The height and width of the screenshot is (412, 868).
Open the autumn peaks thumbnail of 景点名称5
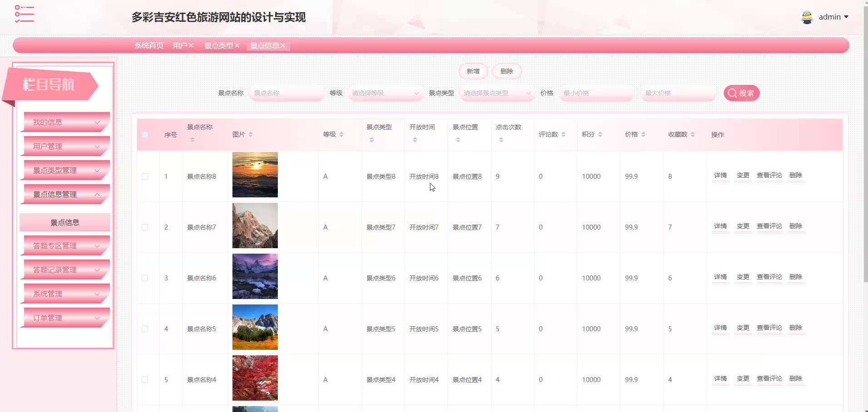coord(255,327)
